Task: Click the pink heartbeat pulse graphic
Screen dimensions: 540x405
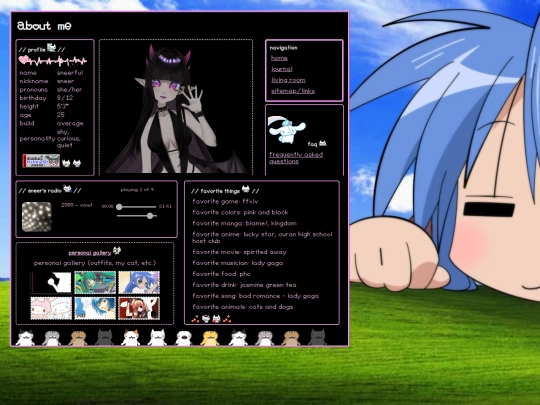Action: coord(53,61)
